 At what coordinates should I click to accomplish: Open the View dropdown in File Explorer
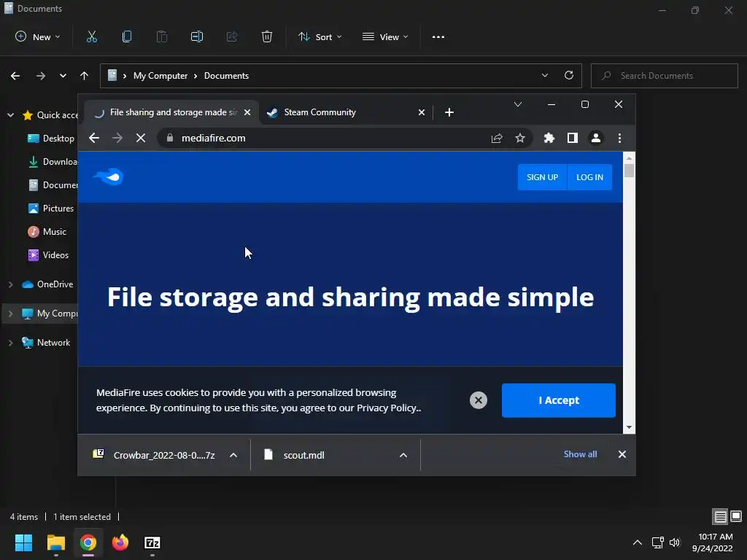pos(385,36)
